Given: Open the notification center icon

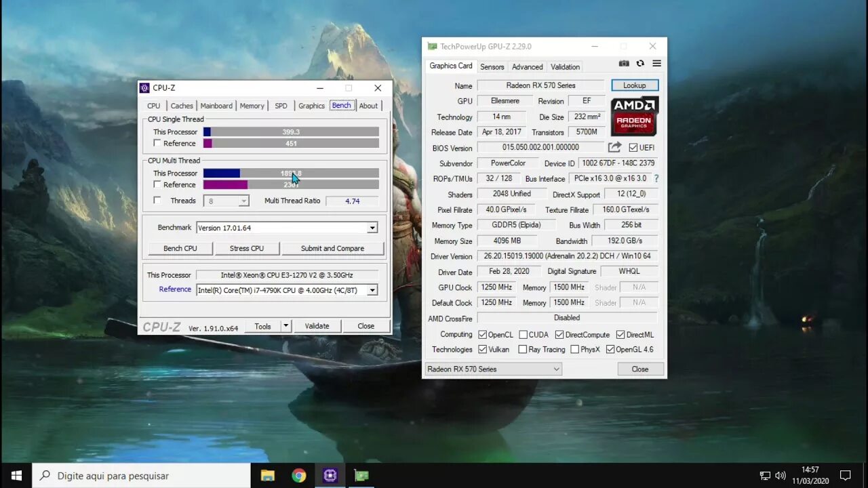Looking at the screenshot, I should coord(845,476).
